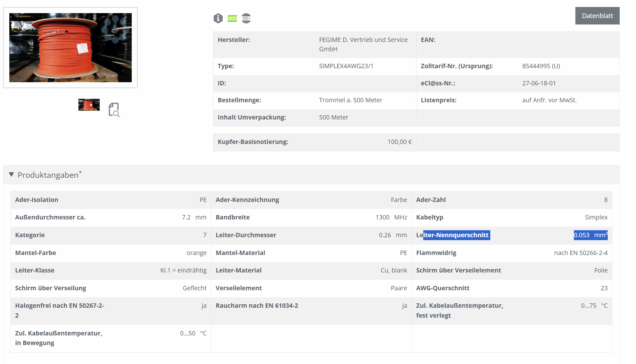Click the Bandbreite value 1300 MHz
The height and width of the screenshot is (364, 636).
point(391,217)
